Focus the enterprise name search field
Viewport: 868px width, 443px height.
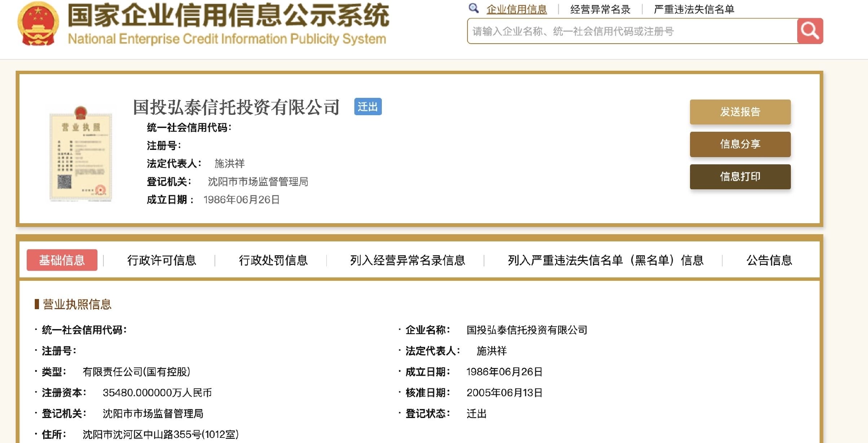tap(632, 31)
